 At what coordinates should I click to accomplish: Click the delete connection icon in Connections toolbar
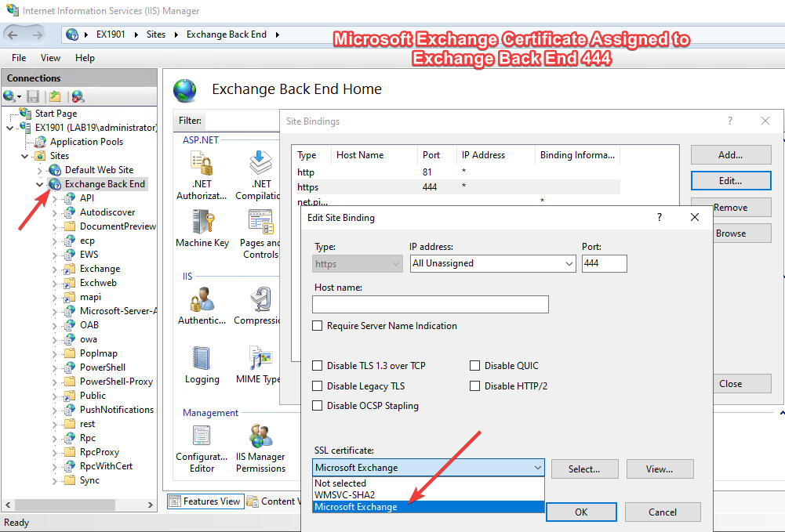78,96
